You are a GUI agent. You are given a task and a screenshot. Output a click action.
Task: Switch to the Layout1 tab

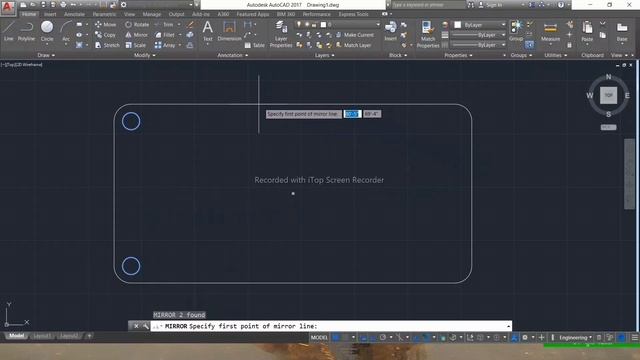click(42, 336)
